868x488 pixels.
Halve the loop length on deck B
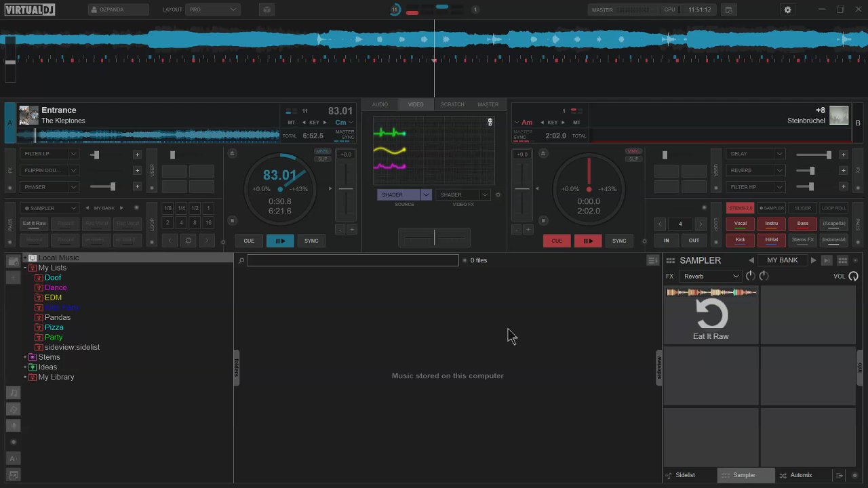click(x=660, y=224)
